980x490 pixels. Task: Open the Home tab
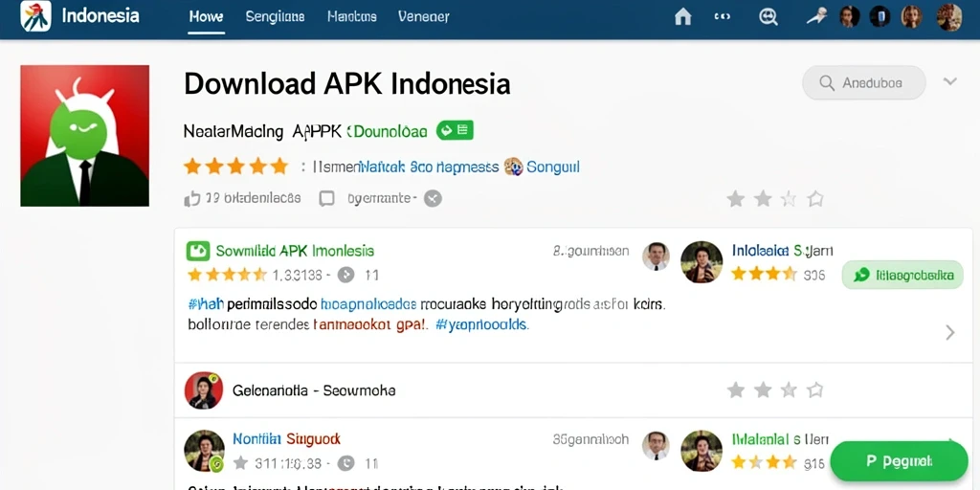tap(207, 17)
